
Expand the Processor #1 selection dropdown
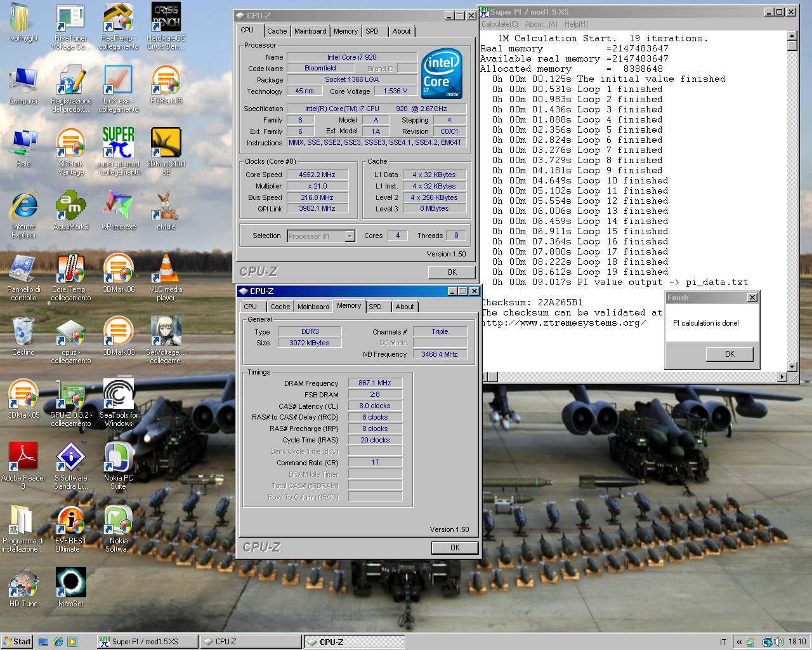(349, 236)
